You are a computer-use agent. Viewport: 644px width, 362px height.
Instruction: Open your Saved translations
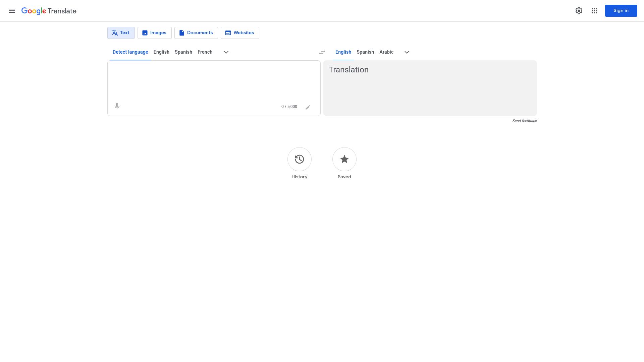pyautogui.click(x=344, y=159)
